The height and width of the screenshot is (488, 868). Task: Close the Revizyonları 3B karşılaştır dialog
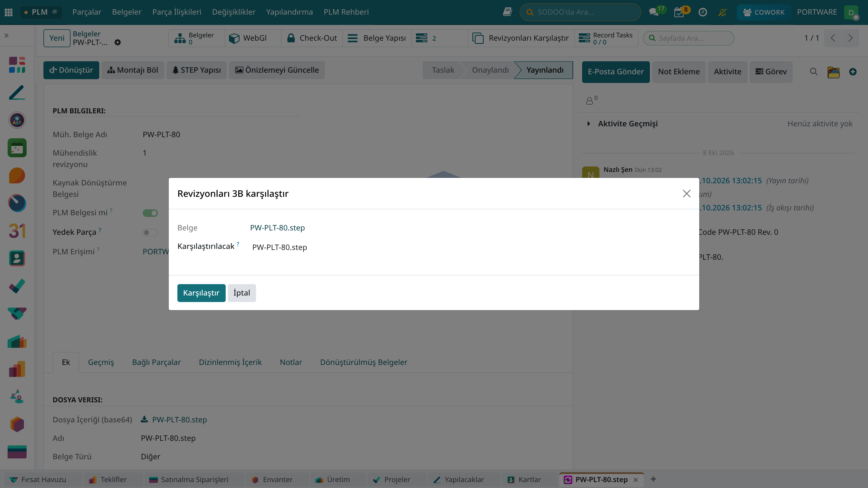[x=686, y=194]
